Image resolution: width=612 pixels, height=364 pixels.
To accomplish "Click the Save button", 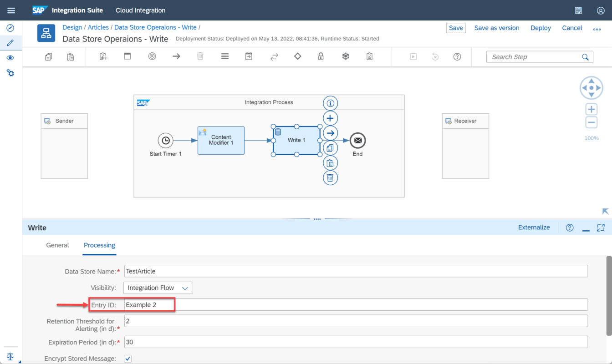I will (456, 28).
